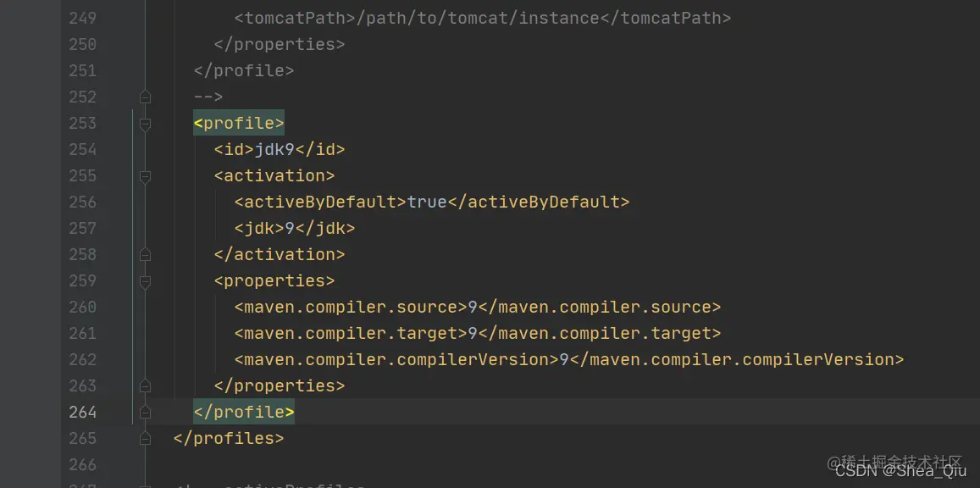Click line number 263 in the gutter
The height and width of the screenshot is (488, 980).
click(x=82, y=386)
